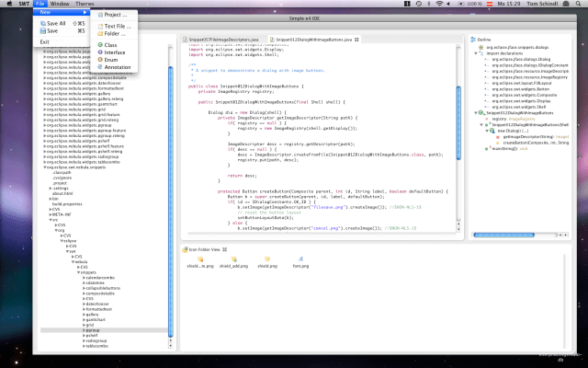This screenshot has height=368, width=588.
Task: Choose Project... from New submenu
Action: [114, 16]
